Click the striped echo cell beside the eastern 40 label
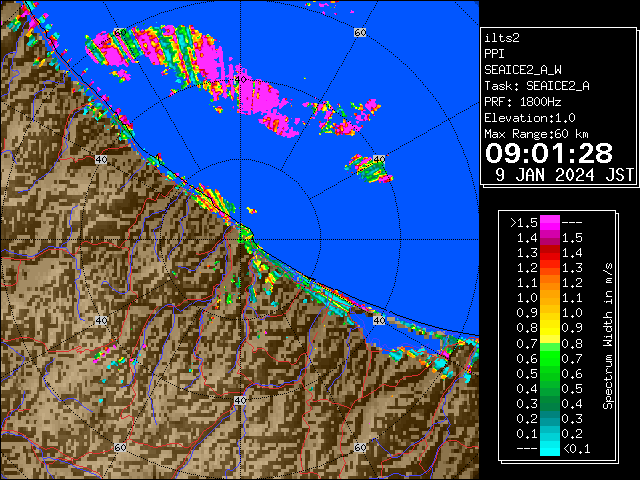This screenshot has height=480, width=640. [369, 168]
